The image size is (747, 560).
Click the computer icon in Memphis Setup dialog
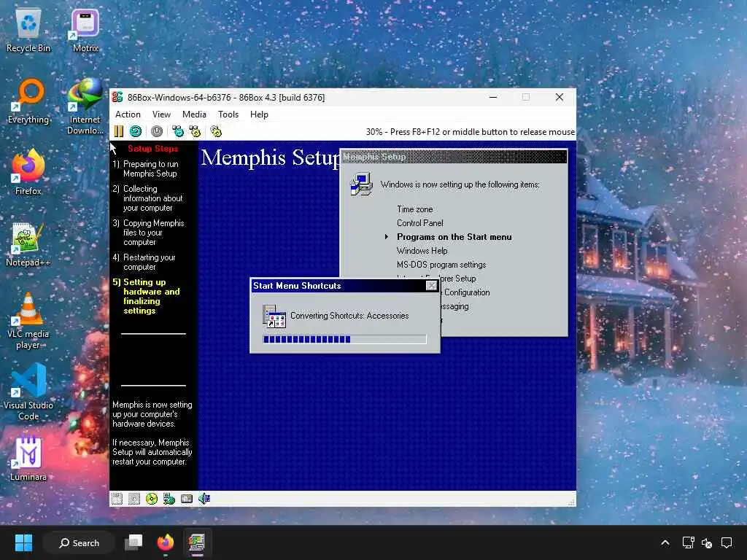pyautogui.click(x=361, y=184)
